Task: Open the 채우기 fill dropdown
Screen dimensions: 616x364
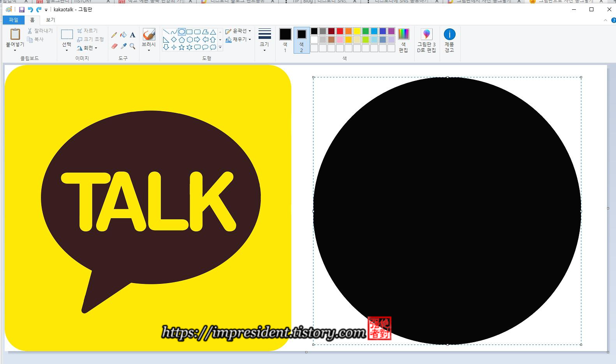Action: 238,39
